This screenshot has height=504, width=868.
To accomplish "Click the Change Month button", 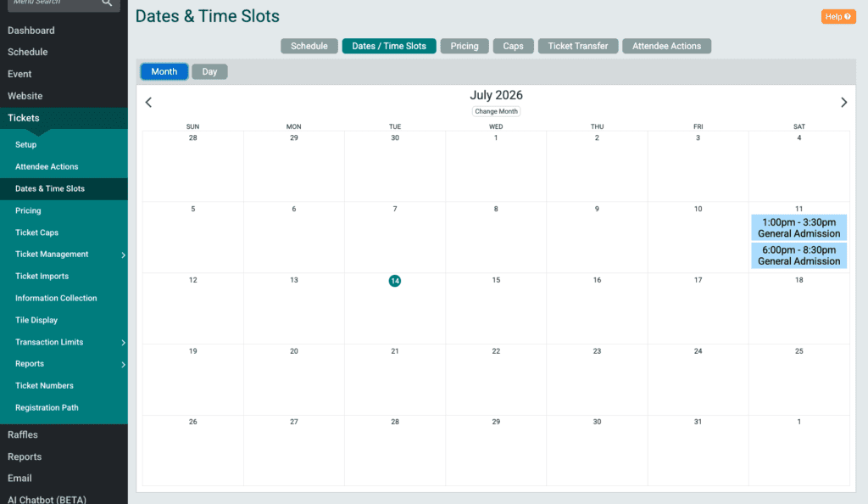I will (x=496, y=111).
